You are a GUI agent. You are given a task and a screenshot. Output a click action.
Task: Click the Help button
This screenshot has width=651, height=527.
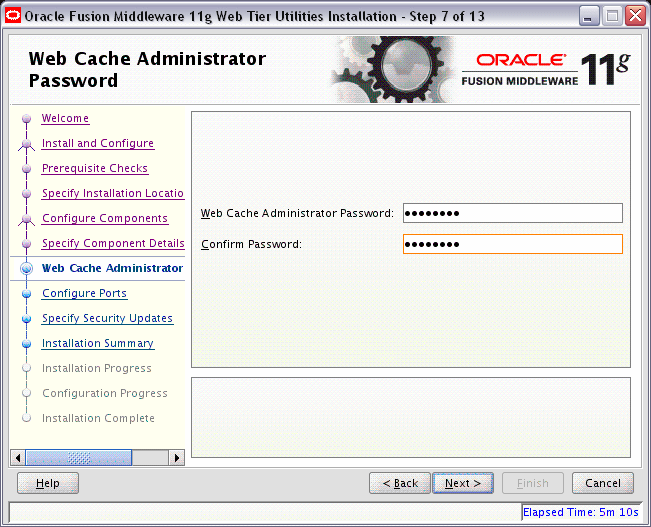click(48, 483)
